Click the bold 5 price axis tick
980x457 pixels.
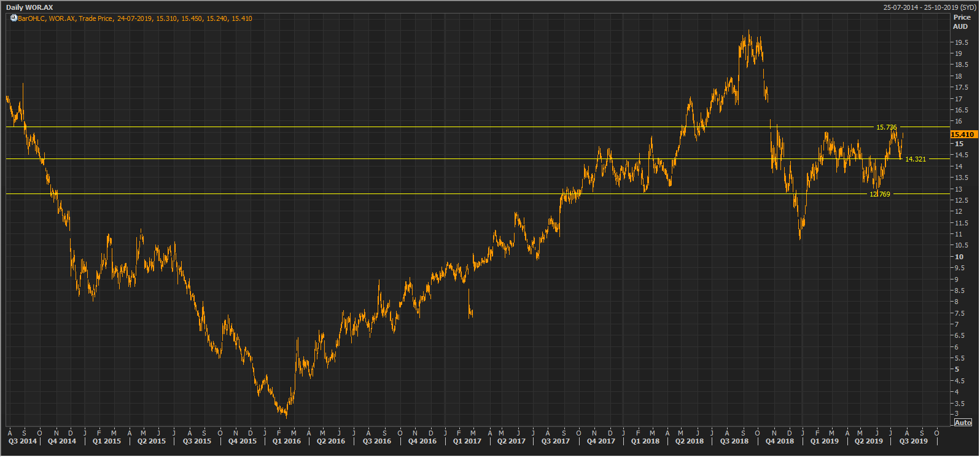[x=957, y=370]
